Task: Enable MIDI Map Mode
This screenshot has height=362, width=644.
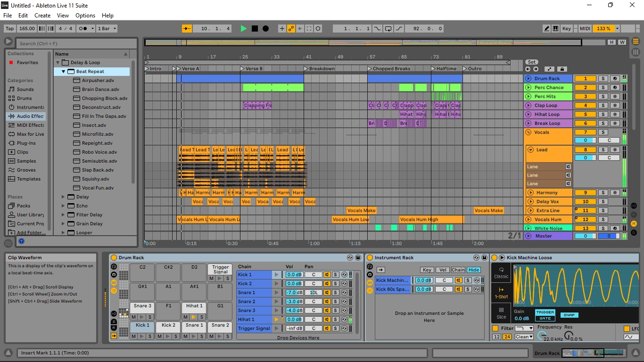Action: (x=585, y=29)
